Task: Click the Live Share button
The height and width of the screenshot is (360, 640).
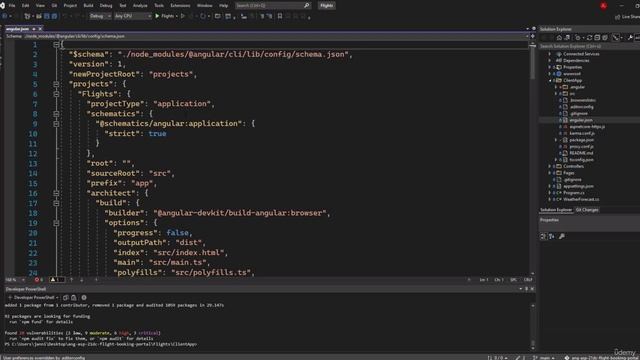Action: click(x=627, y=17)
